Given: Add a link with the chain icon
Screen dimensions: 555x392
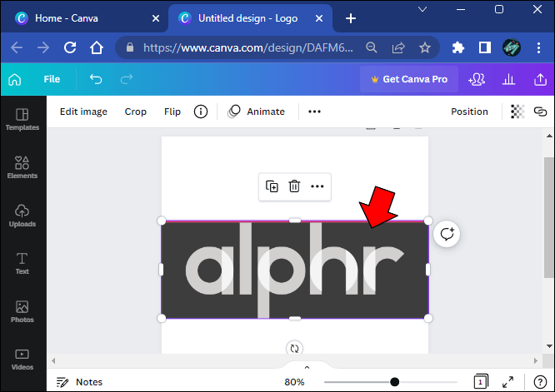Looking at the screenshot, I should tap(540, 112).
